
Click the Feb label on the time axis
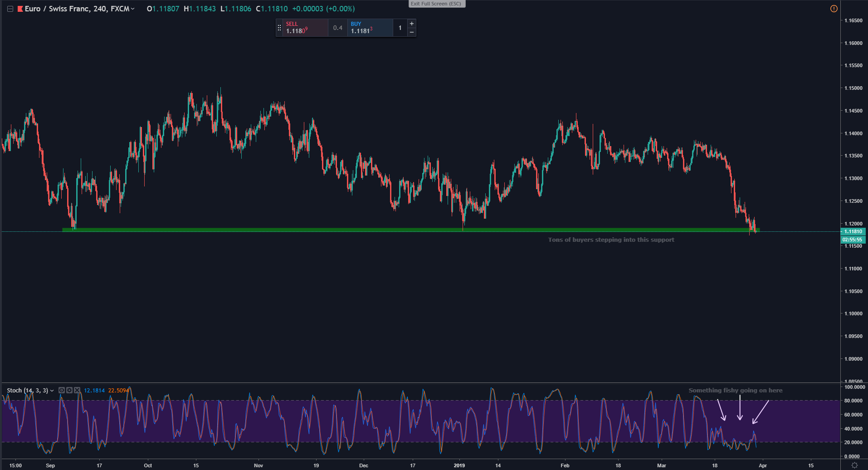pyautogui.click(x=565, y=465)
